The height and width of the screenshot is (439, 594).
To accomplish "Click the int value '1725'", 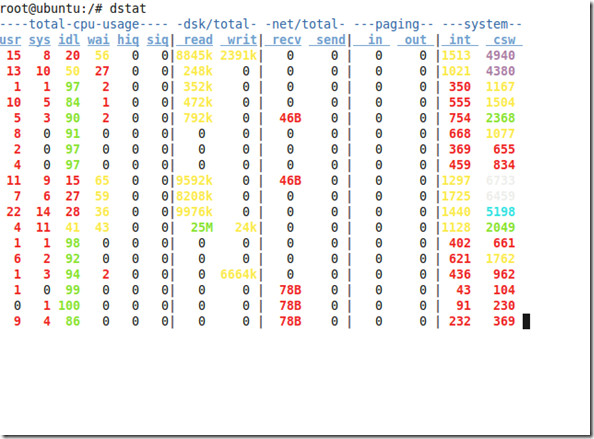I will [x=456, y=196].
